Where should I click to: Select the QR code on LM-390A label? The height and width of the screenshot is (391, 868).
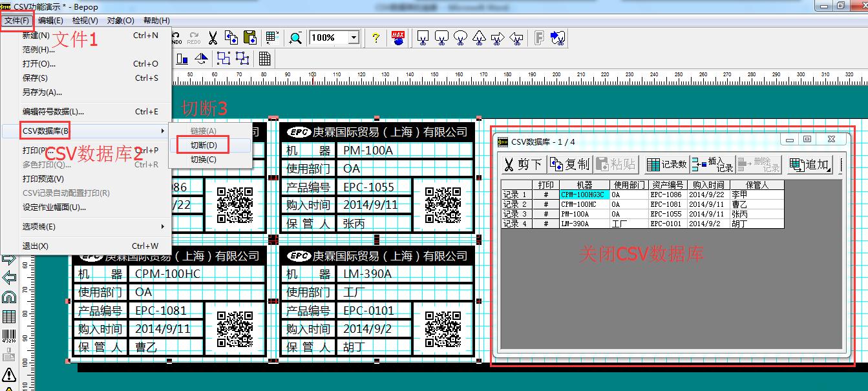pyautogui.click(x=443, y=330)
